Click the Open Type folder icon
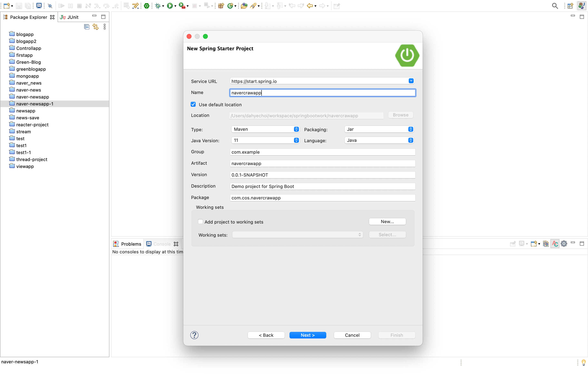 244,6
